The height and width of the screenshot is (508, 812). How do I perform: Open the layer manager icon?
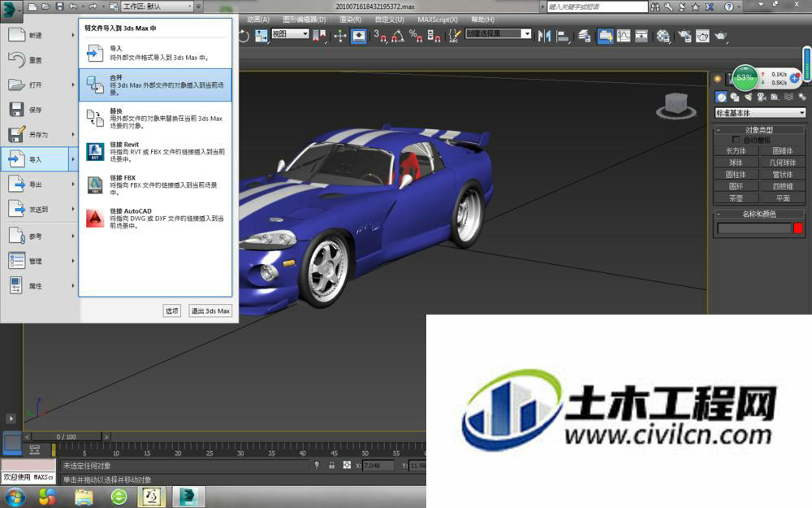[x=585, y=36]
